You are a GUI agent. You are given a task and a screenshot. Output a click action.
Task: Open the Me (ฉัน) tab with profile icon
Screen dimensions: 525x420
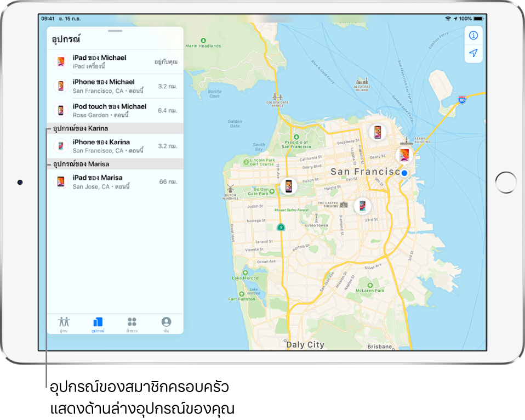(166, 324)
